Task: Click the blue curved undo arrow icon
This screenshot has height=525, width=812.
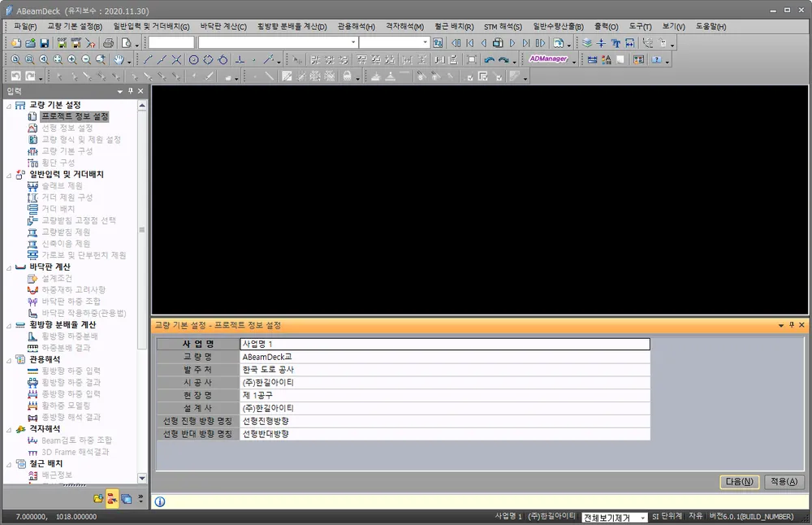Action: [489, 59]
